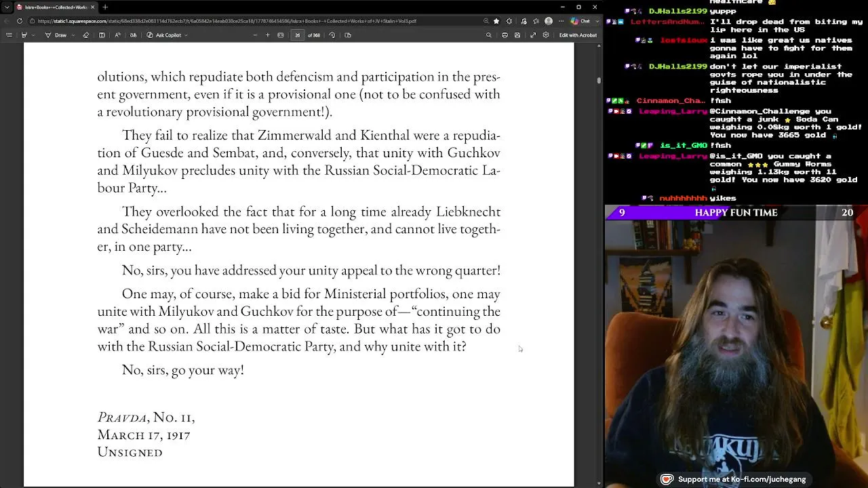Click the page number field showing 26

click(297, 35)
